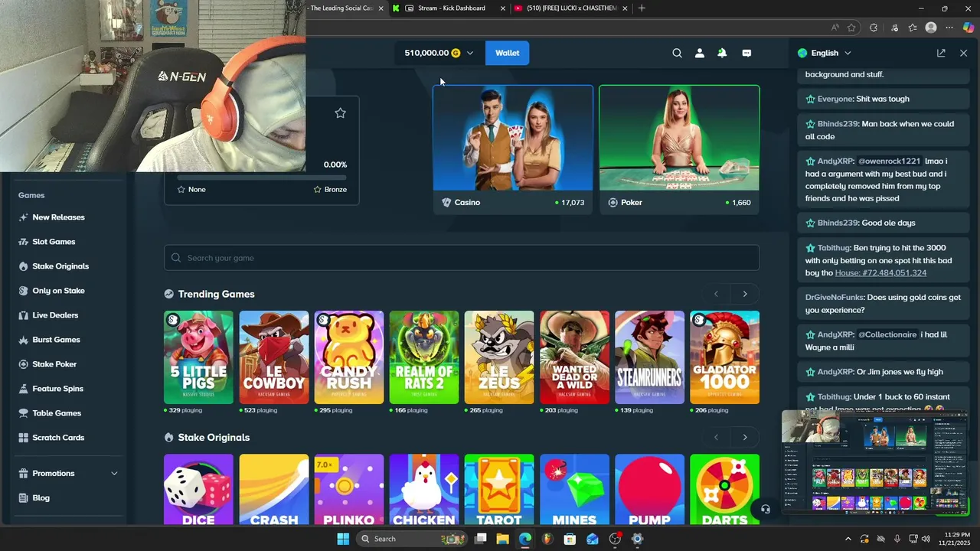Viewport: 980px width, 551px height.
Task: Launch the Candy Rush game
Action: pos(348,357)
